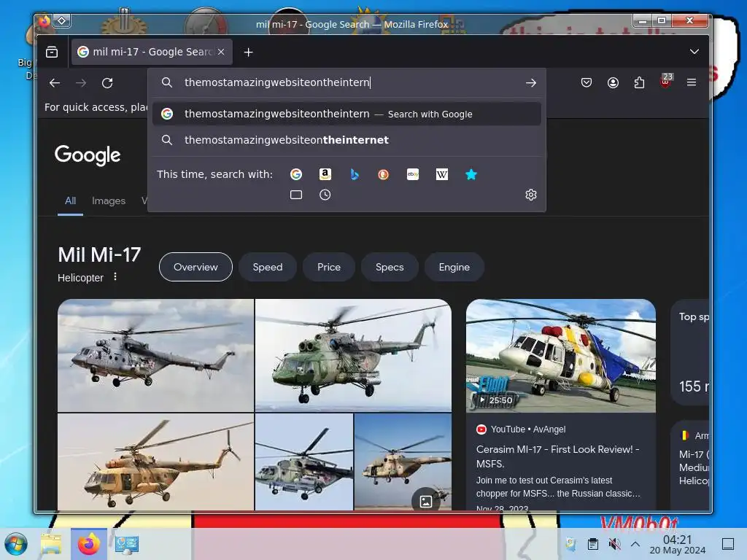Search this time with Bing icon

pyautogui.click(x=355, y=174)
